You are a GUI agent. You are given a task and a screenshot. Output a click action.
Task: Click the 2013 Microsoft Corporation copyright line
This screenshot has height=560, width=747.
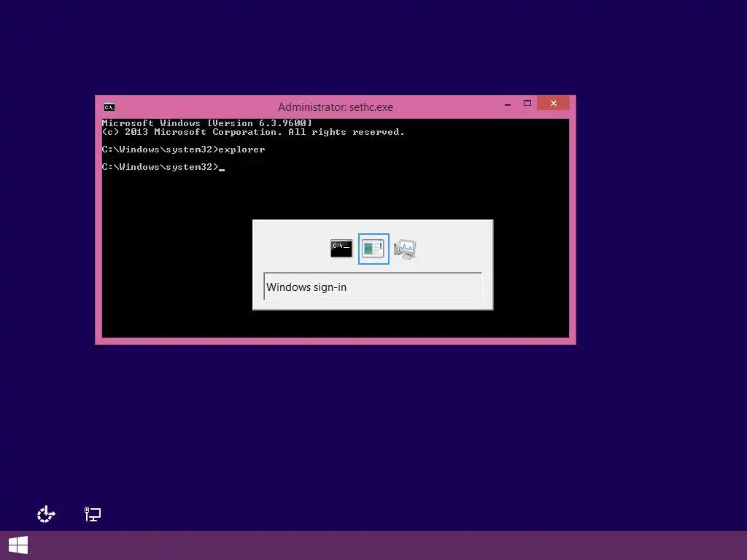253,132
